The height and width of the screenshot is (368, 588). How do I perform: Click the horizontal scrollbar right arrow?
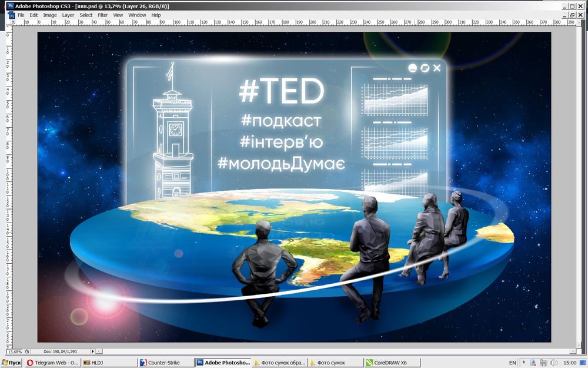(x=573, y=352)
